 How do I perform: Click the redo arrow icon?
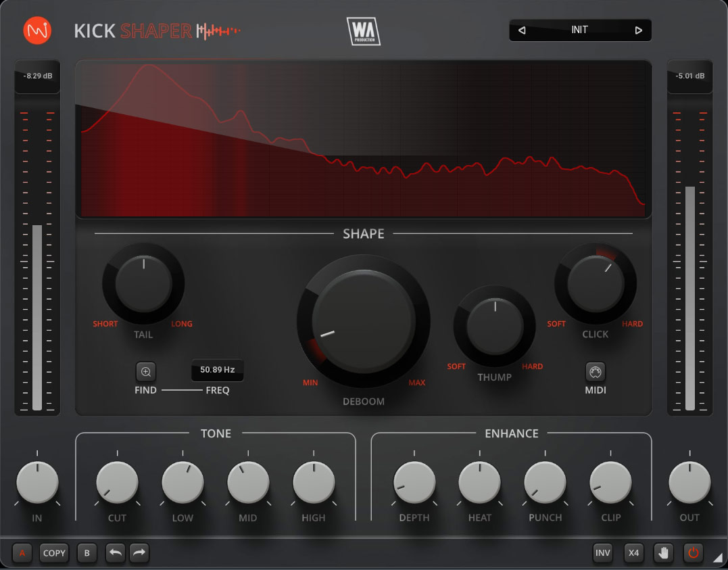tap(139, 553)
